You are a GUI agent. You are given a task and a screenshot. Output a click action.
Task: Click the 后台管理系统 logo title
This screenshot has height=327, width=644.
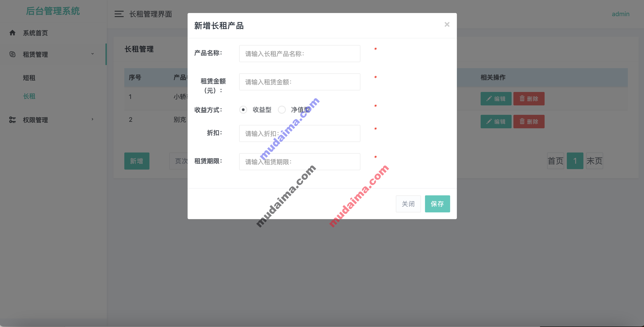click(x=53, y=11)
